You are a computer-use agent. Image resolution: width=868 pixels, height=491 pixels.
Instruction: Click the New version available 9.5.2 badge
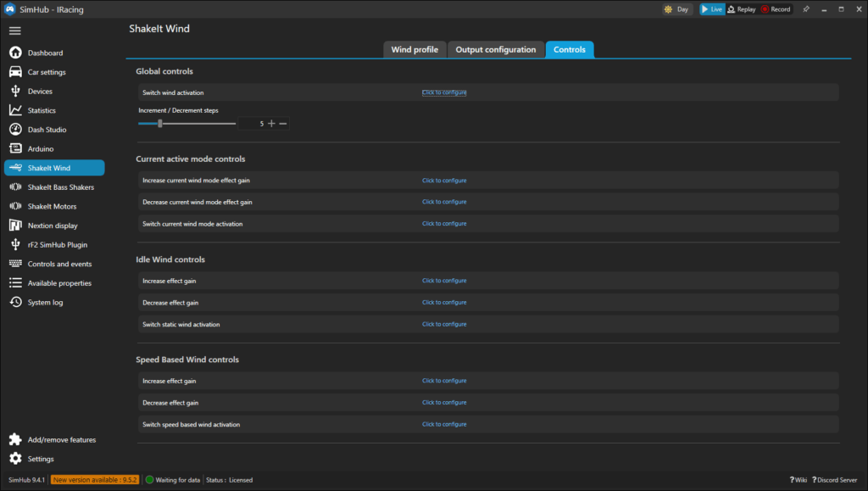coord(95,480)
